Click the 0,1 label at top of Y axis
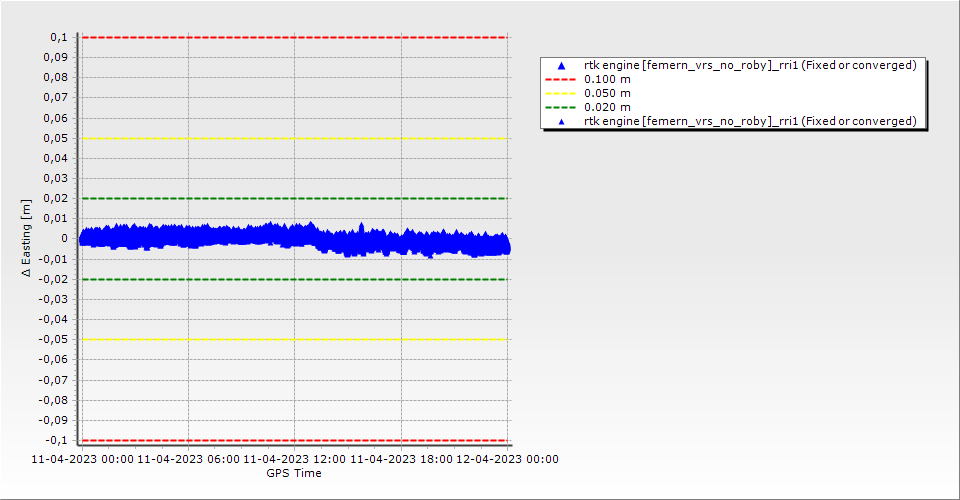Screen dimensions: 960x500 coord(58,37)
